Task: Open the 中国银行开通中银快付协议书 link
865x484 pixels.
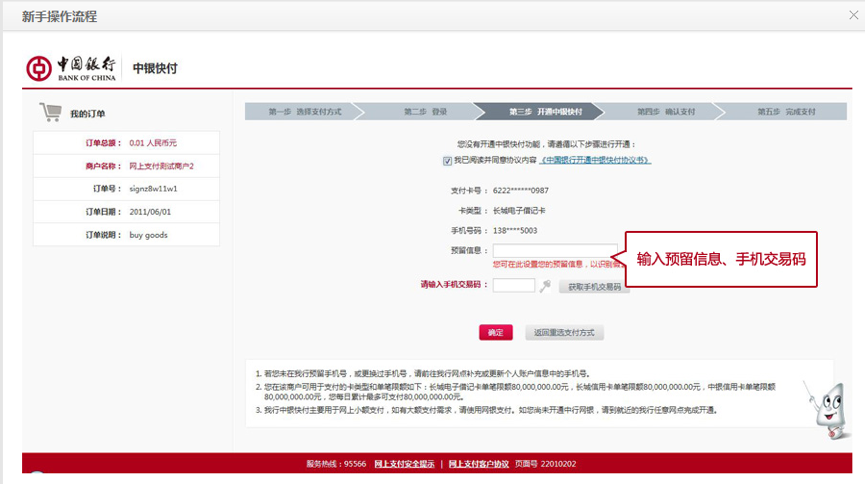Action: pyautogui.click(x=595, y=160)
